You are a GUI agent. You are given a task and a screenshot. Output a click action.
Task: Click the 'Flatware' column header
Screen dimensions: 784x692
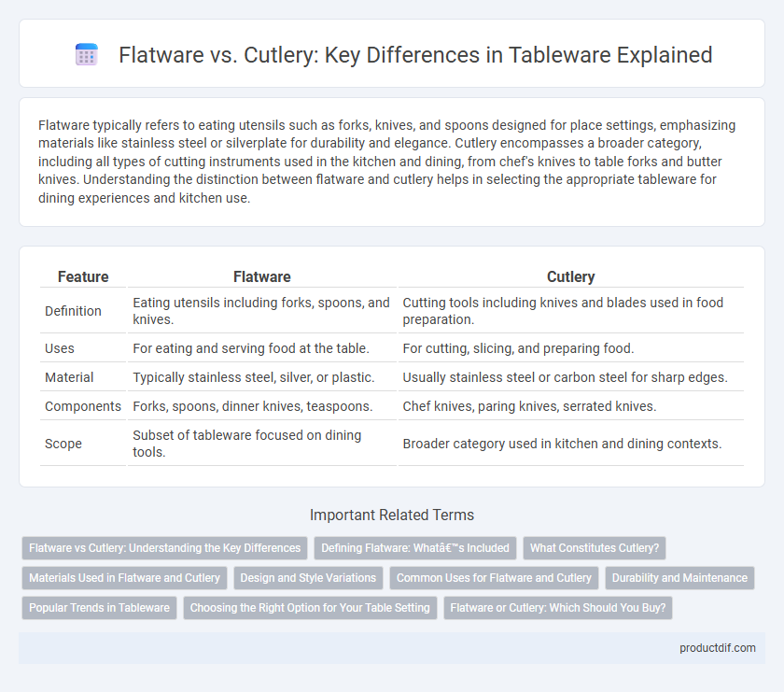[x=262, y=276]
